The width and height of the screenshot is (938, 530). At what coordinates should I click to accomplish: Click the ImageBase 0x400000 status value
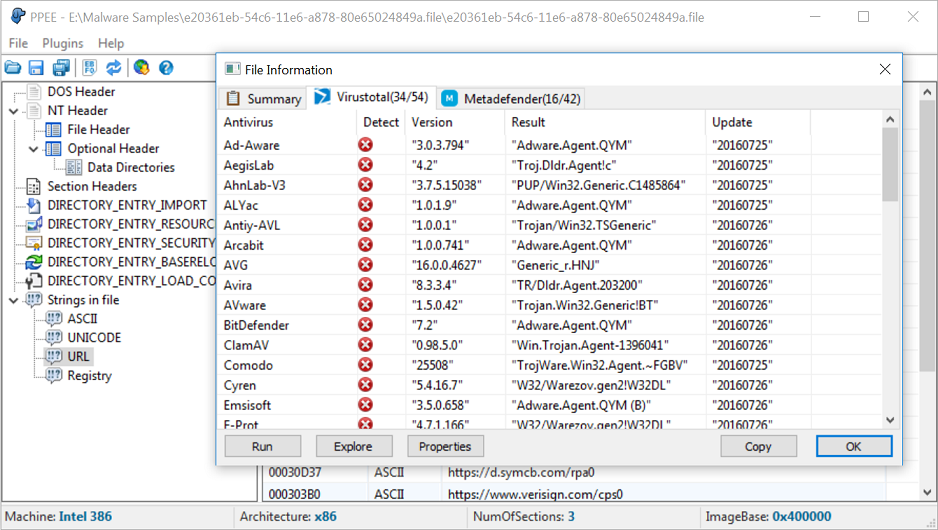802,516
